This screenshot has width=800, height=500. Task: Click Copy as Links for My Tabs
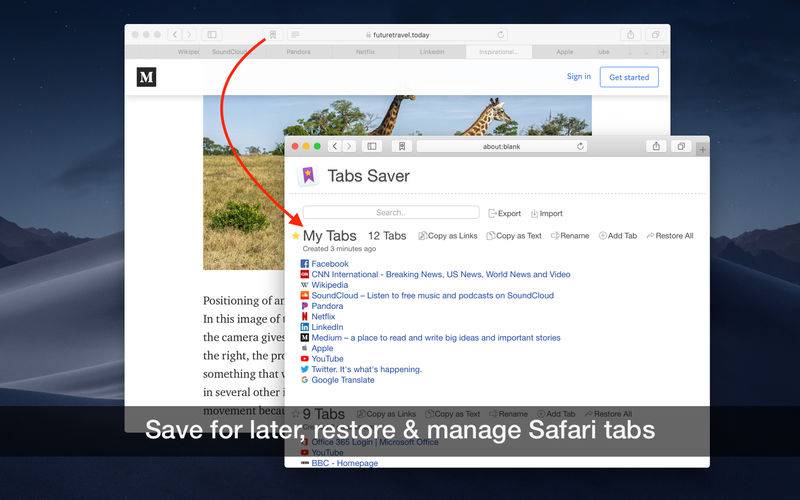(448, 236)
